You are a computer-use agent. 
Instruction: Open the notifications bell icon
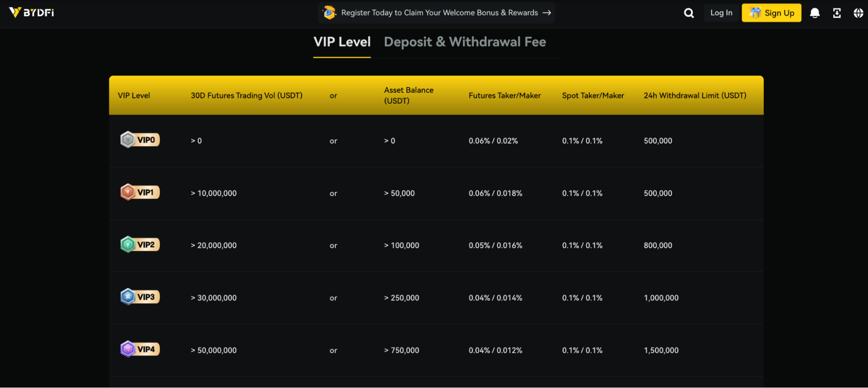tap(815, 13)
